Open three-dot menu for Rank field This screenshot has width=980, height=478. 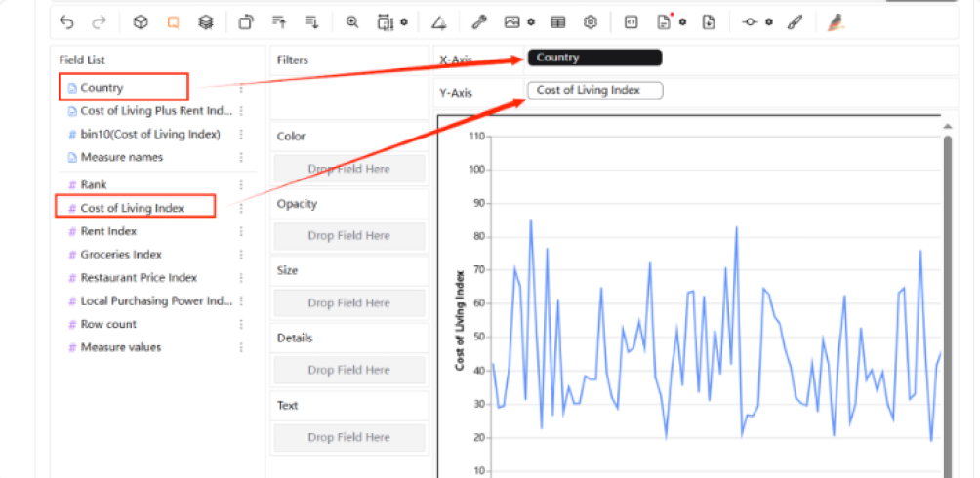241,185
